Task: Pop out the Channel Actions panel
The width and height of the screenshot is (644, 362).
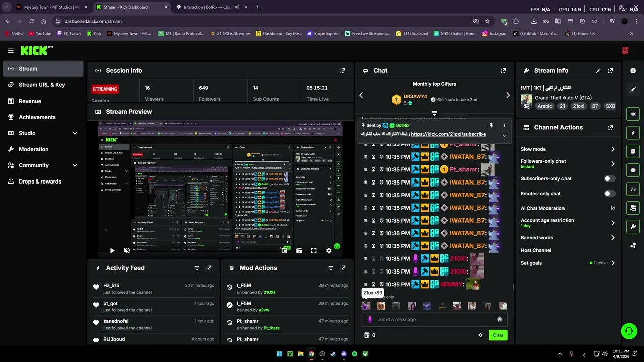Action: coord(610,127)
